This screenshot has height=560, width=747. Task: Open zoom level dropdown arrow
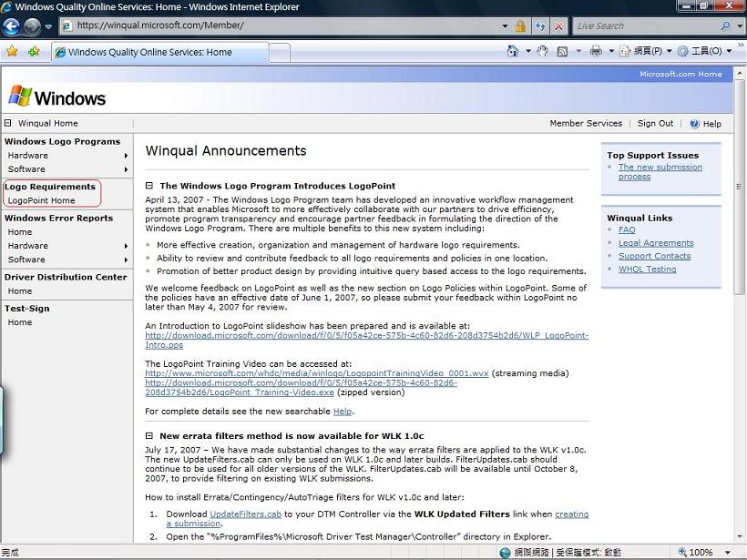click(x=728, y=553)
